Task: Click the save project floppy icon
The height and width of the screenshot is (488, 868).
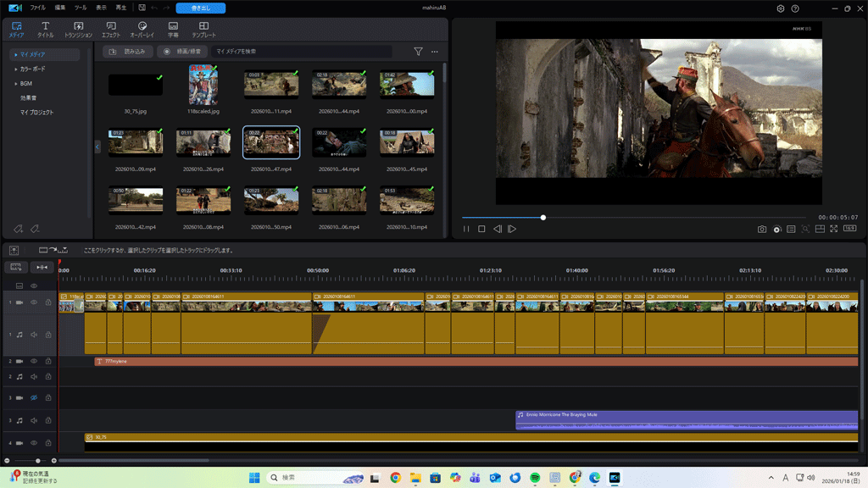Action: pyautogui.click(x=142, y=8)
